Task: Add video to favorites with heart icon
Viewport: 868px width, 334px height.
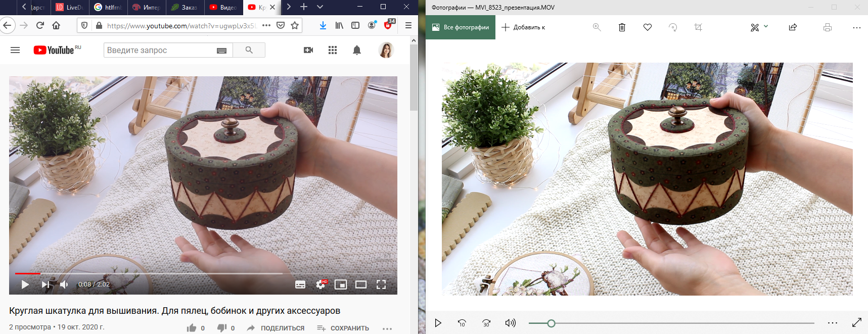Action: (x=647, y=27)
